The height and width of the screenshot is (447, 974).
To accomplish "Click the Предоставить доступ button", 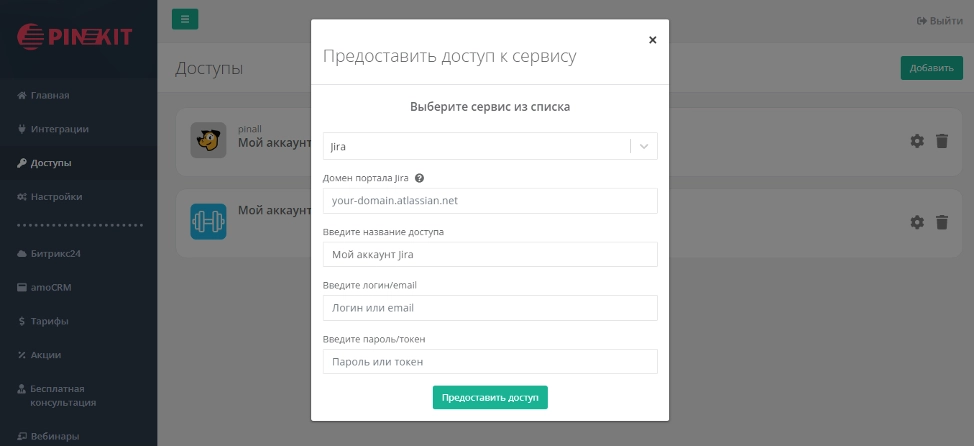I will point(490,397).
